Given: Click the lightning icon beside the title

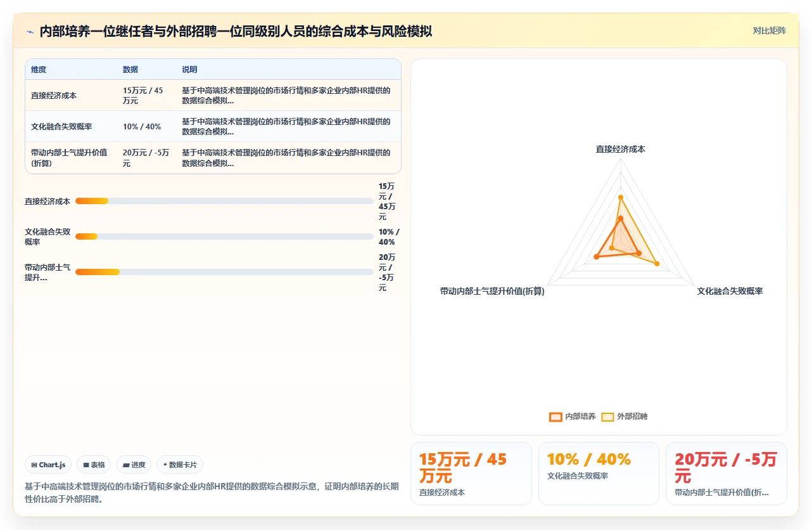Looking at the screenshot, I should 30,31.
